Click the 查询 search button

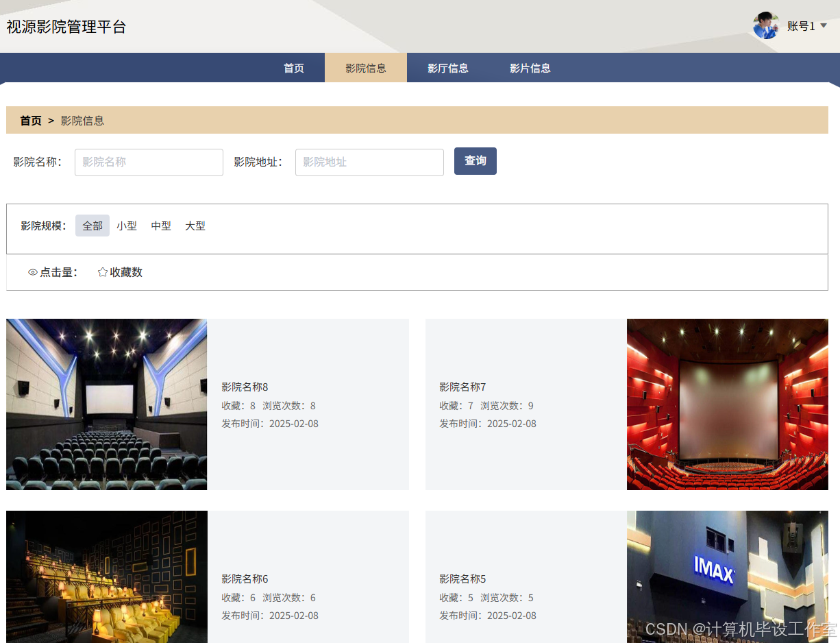click(x=475, y=161)
